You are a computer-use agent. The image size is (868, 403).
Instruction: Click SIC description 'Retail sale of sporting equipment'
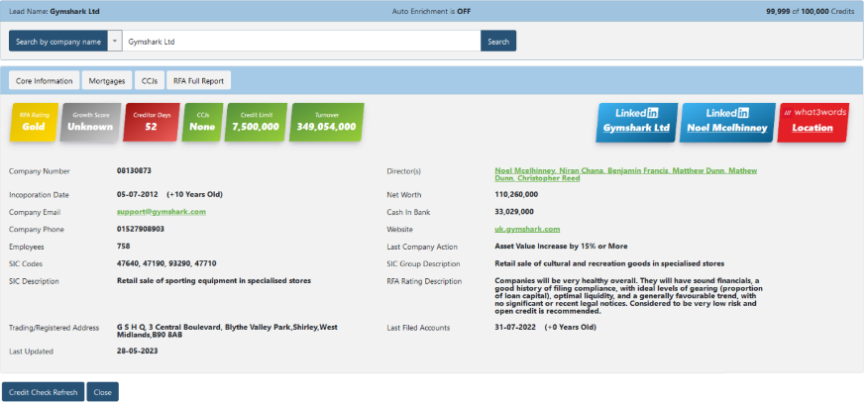(214, 281)
